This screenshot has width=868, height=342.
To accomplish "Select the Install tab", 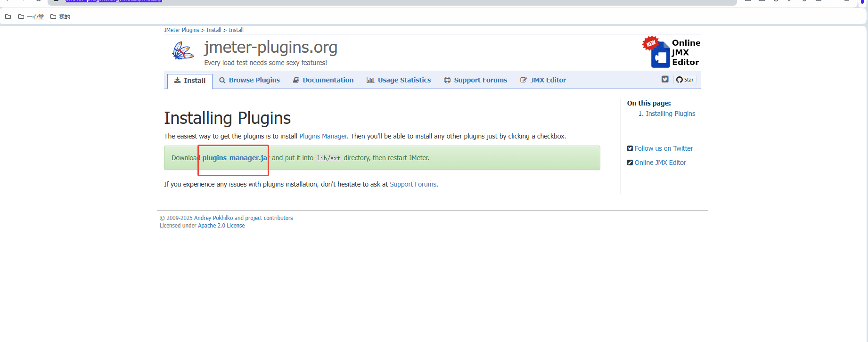I will 190,81.
